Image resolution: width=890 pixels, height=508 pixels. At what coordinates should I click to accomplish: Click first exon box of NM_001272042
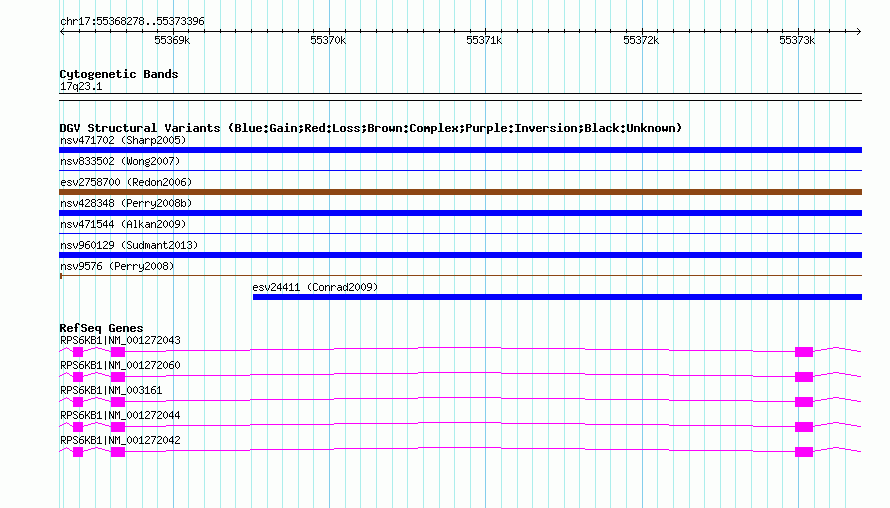coord(78,452)
